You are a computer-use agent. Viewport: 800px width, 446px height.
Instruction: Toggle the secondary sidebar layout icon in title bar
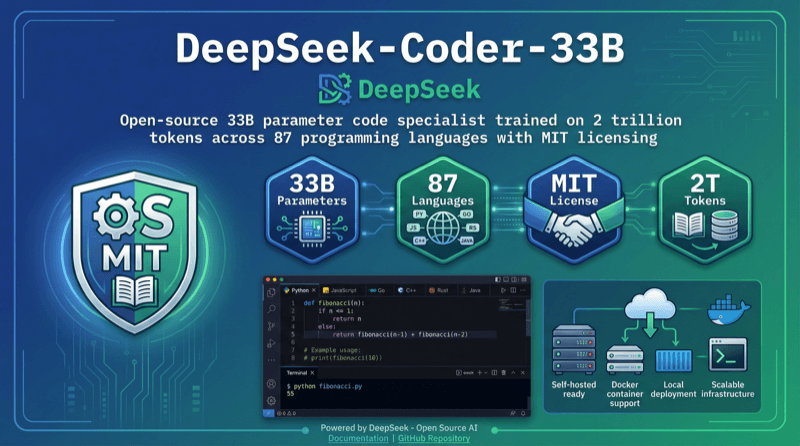tap(514, 279)
